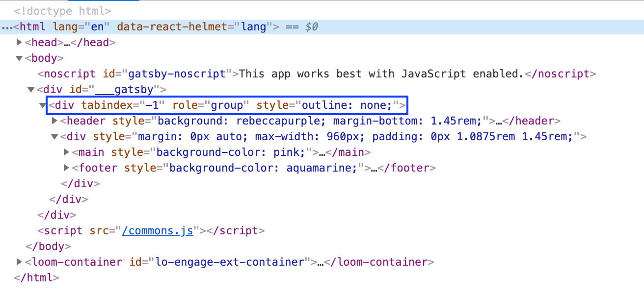
Task: Expand the head element node
Action: (x=19, y=42)
